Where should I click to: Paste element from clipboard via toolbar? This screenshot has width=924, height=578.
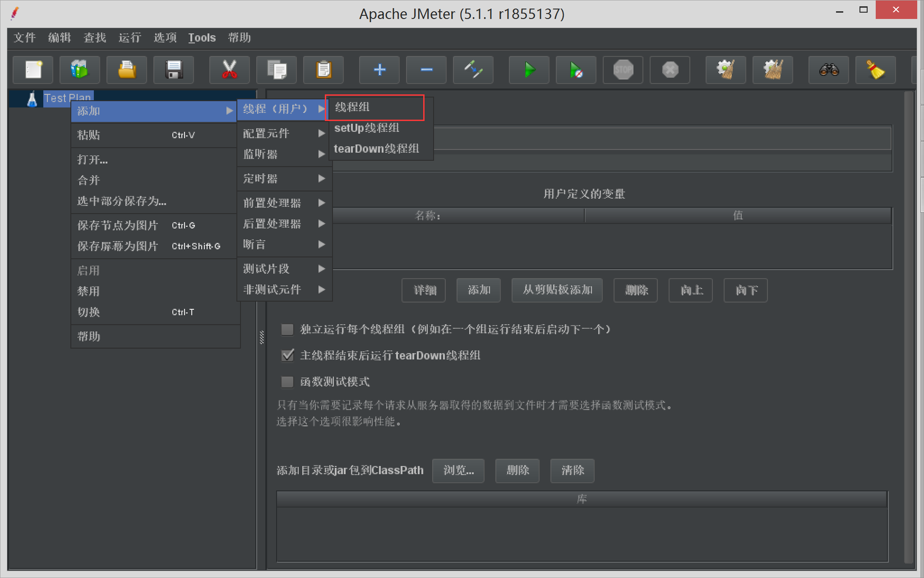click(x=323, y=70)
